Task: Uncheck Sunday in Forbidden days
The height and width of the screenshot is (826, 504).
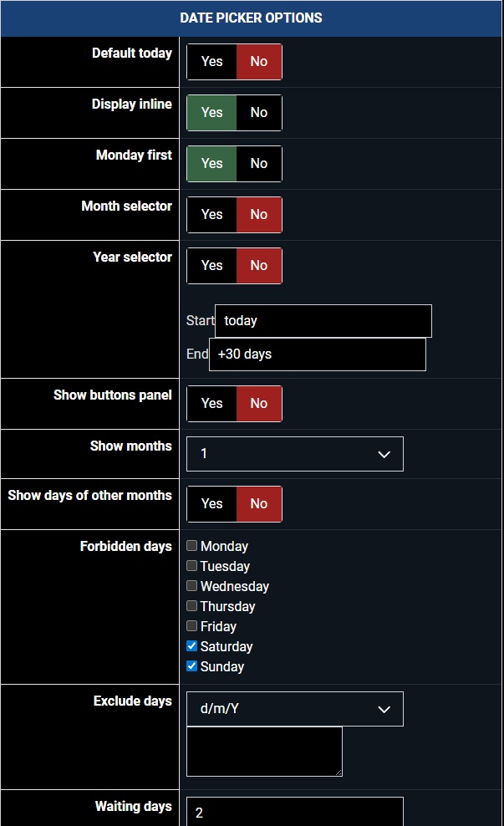Action: point(192,666)
